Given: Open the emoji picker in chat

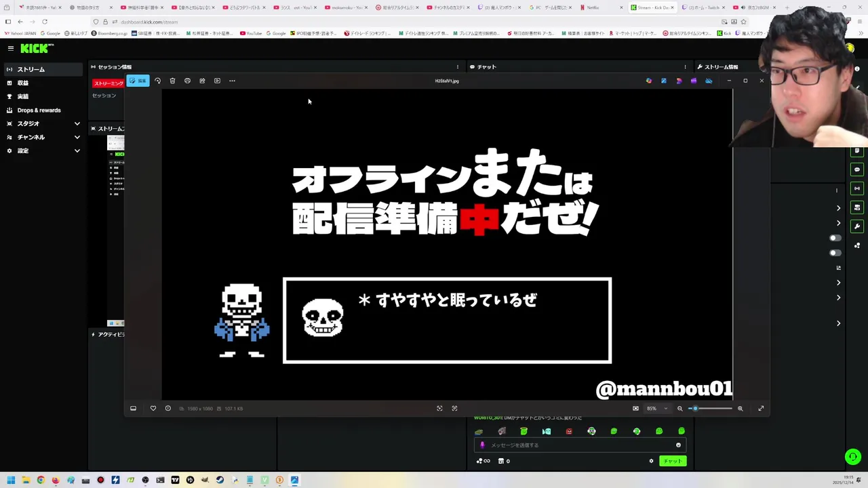Looking at the screenshot, I should [678, 445].
